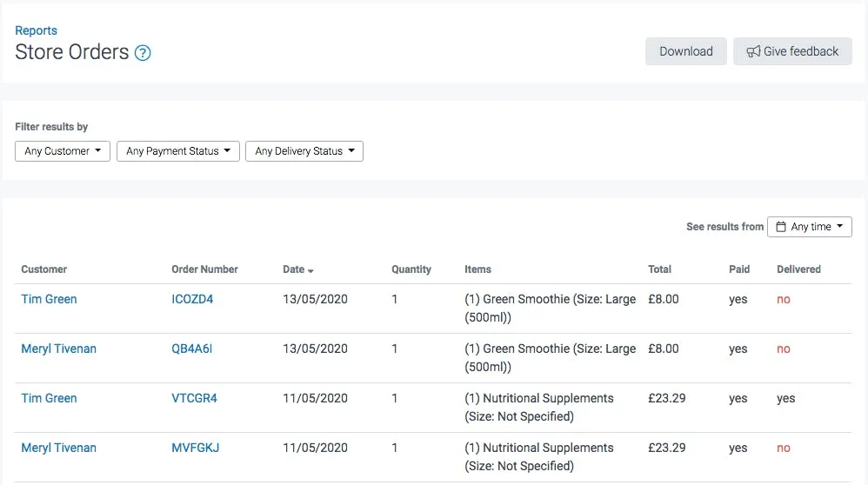This screenshot has height=485, width=868.
Task: Click the Items column header
Action: pyautogui.click(x=477, y=269)
